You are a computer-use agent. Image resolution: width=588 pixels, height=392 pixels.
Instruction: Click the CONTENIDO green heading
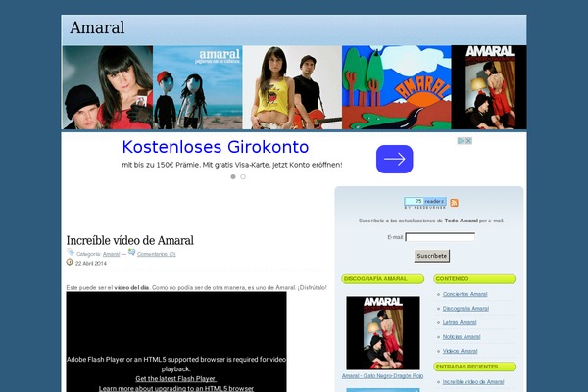click(474, 279)
